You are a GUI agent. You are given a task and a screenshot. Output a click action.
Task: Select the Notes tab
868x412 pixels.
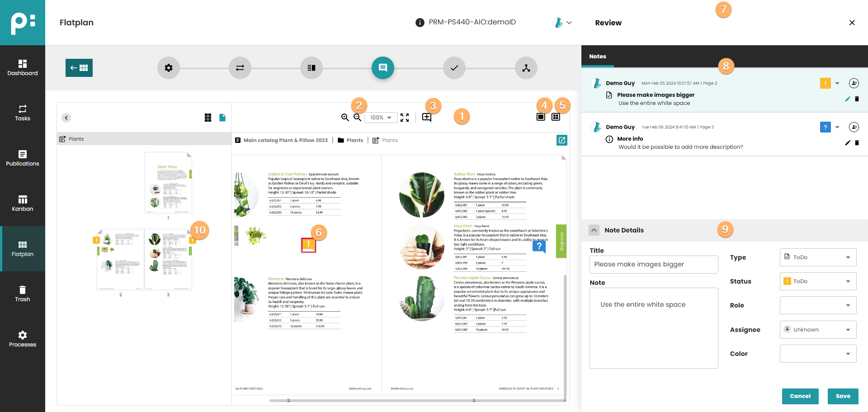point(597,57)
